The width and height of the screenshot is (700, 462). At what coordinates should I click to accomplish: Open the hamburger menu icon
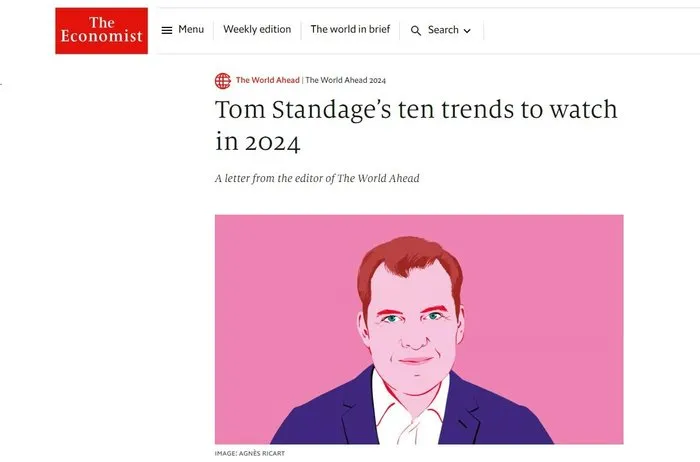click(167, 30)
